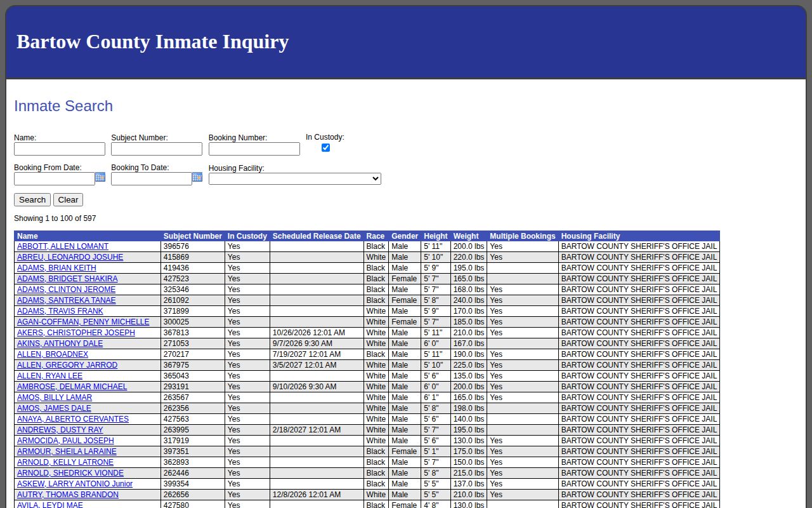Screen dimensions: 812x508
Task: Click the Clear button
Action: [68, 199]
